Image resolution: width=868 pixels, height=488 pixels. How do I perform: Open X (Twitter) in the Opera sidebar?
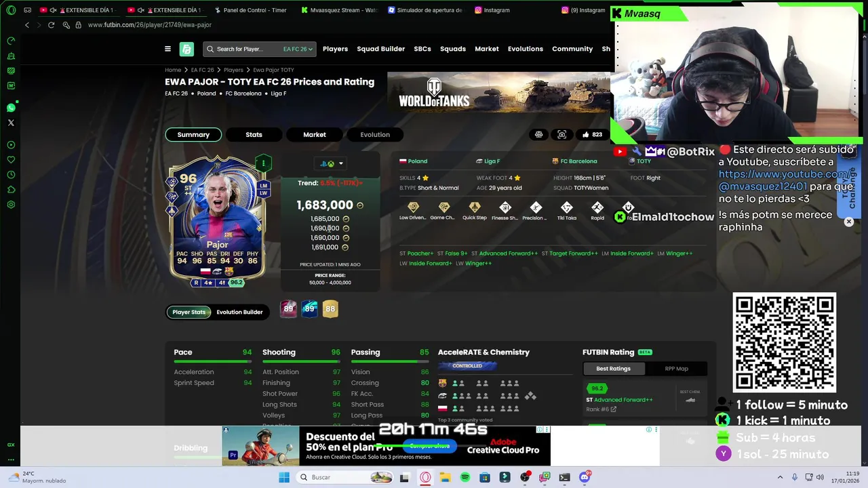(11, 123)
